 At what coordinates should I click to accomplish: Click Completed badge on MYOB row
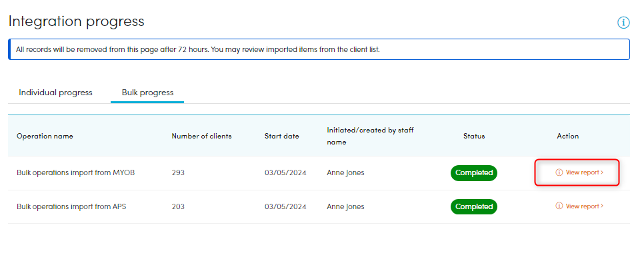[x=474, y=172]
